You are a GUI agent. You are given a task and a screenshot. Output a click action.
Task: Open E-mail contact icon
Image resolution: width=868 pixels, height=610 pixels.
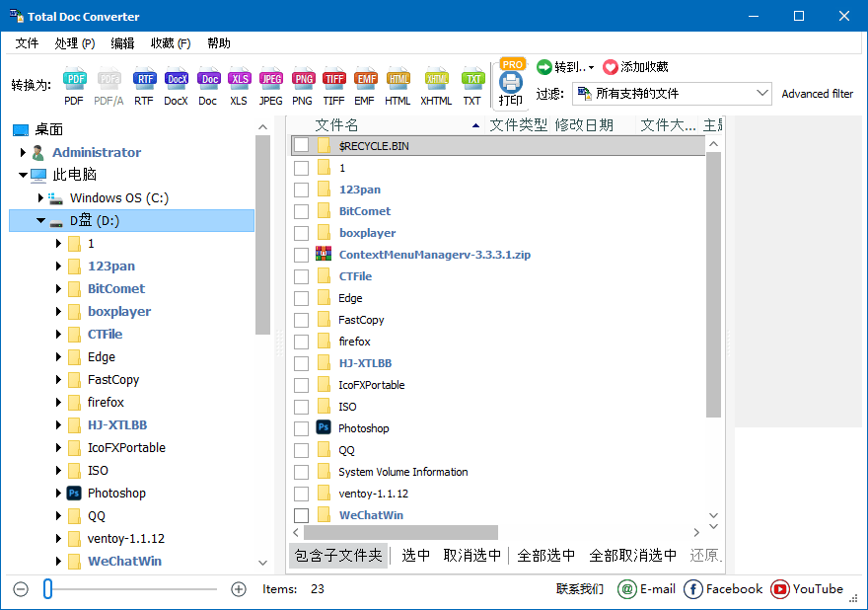click(626, 589)
